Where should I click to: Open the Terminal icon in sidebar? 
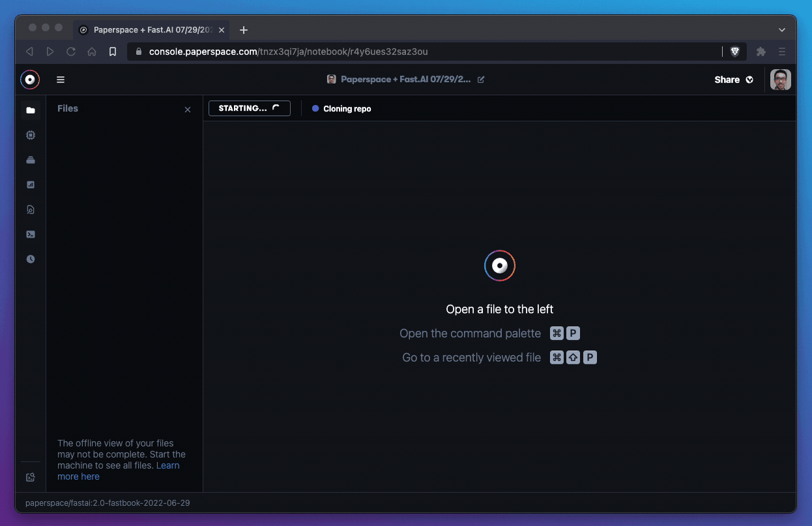31,234
